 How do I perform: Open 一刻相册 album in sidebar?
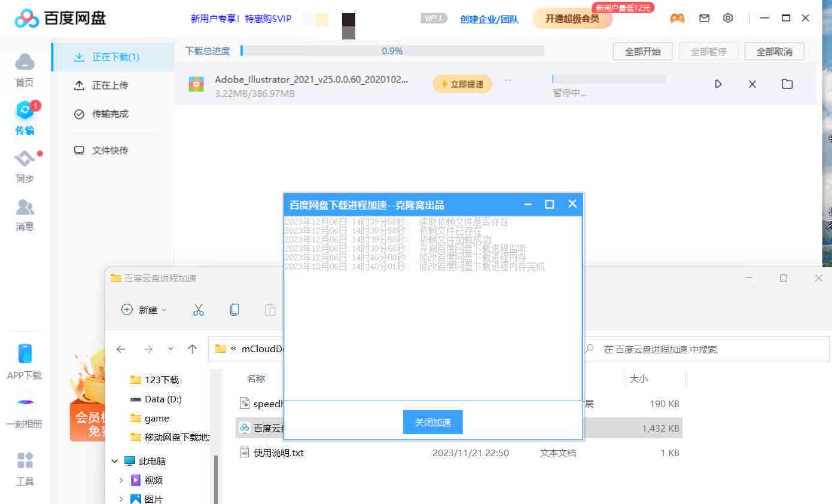pos(25,413)
